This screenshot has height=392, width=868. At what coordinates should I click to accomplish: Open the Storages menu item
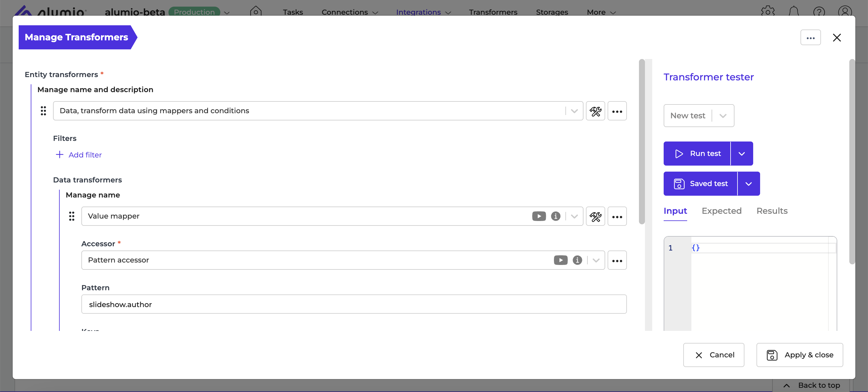click(x=552, y=12)
